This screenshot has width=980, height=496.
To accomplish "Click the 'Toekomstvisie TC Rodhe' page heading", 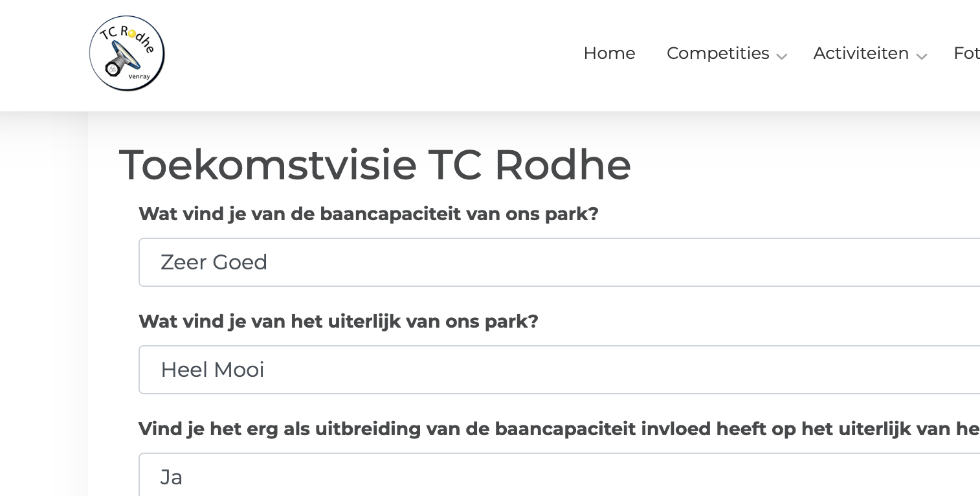I will pyautogui.click(x=375, y=164).
